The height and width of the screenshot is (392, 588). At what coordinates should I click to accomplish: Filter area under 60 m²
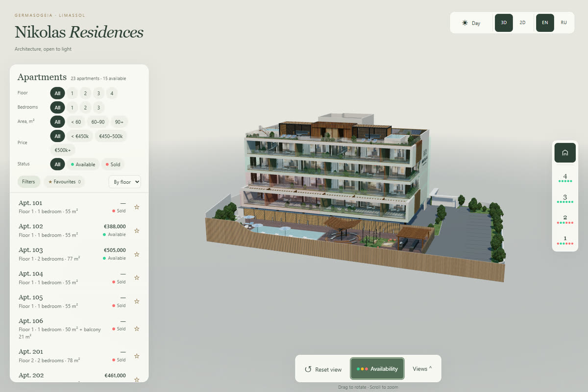pos(76,122)
